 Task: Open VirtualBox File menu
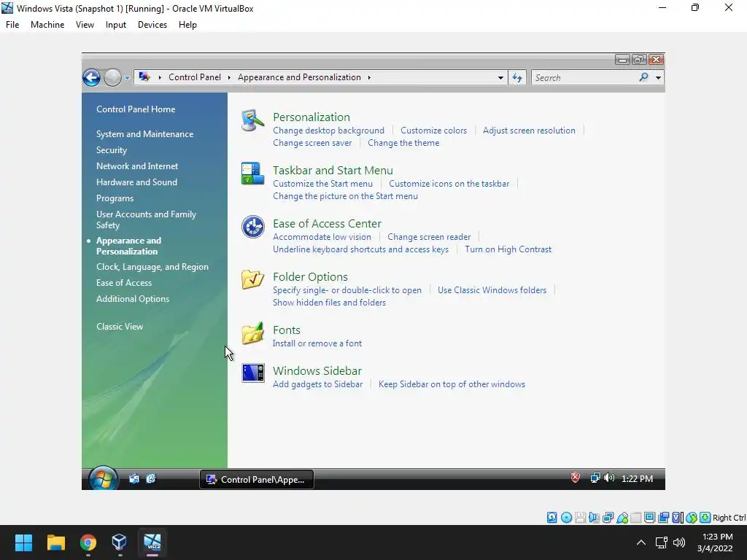coord(12,25)
